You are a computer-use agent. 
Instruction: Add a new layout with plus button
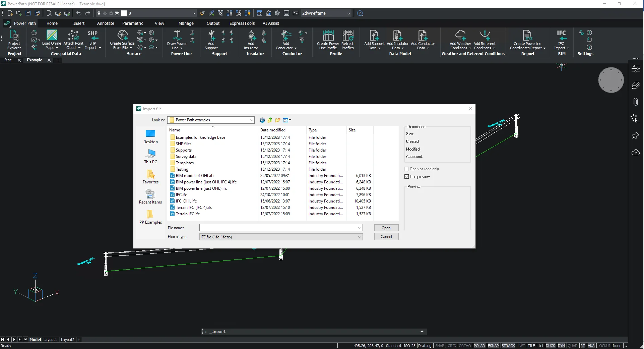(79, 340)
